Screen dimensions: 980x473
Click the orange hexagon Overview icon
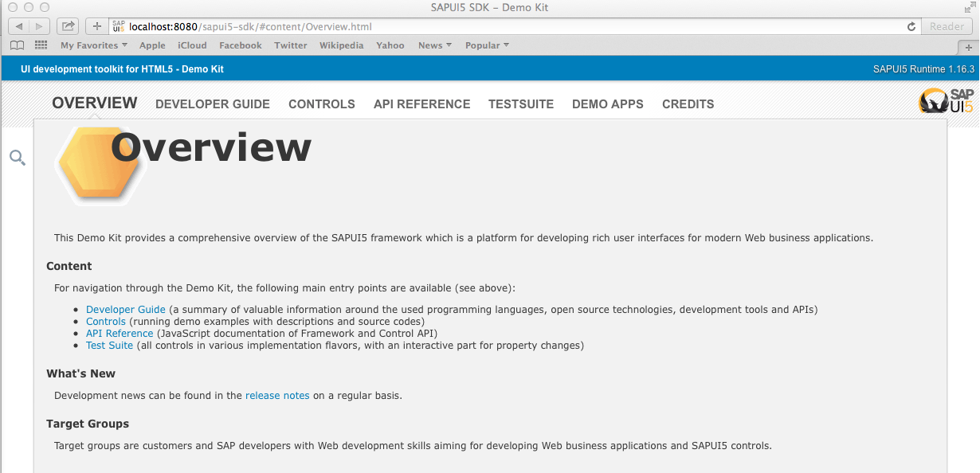pyautogui.click(x=97, y=166)
